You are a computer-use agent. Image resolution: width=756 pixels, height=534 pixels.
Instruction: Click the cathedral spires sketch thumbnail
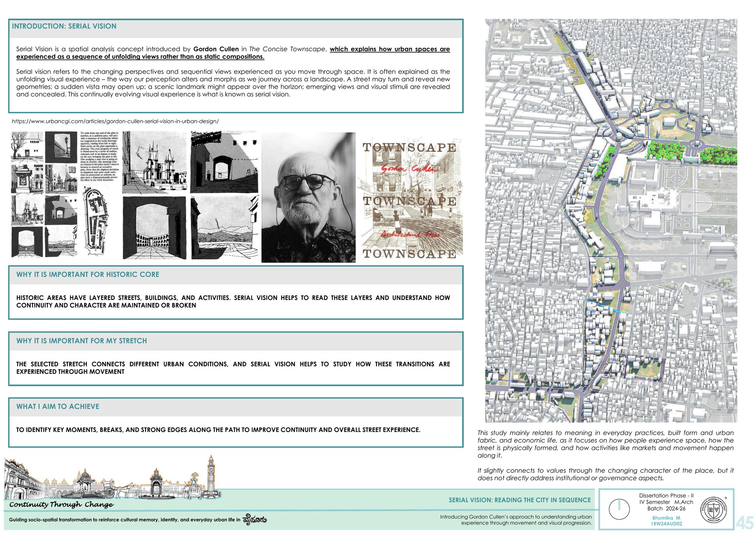155,162
